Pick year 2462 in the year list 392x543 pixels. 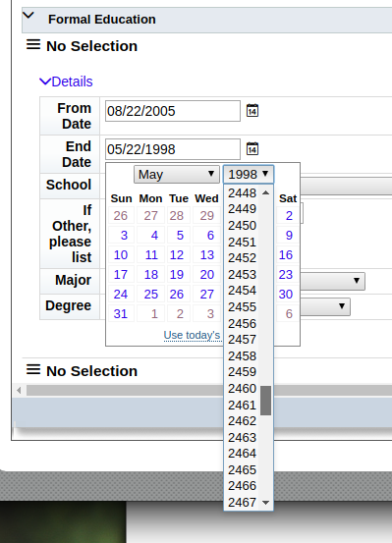(242, 421)
